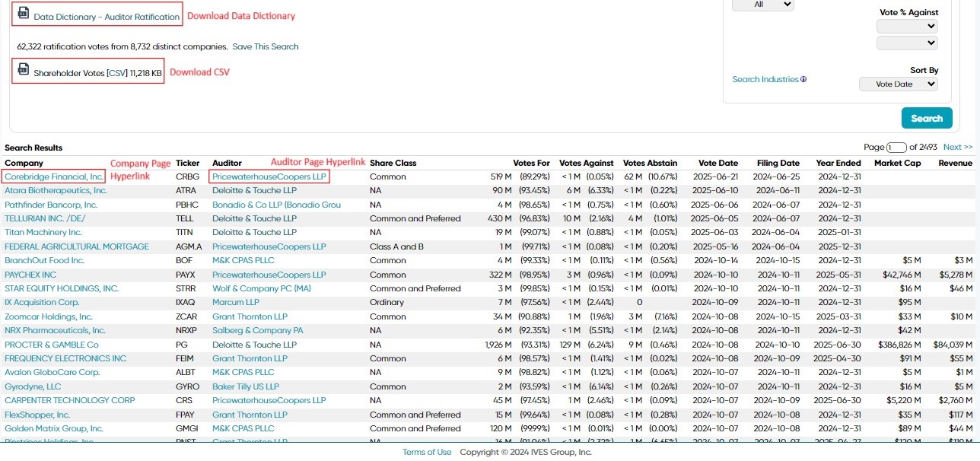Open Zoomcar Holdings, Inc. company link
This screenshot has height=461, width=980.
click(x=49, y=316)
